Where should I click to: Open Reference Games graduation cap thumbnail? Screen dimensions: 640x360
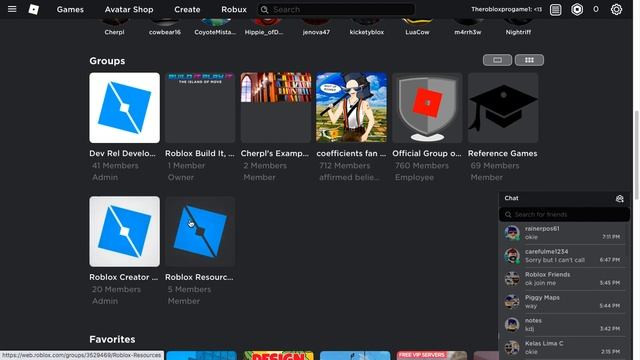pyautogui.click(x=503, y=108)
